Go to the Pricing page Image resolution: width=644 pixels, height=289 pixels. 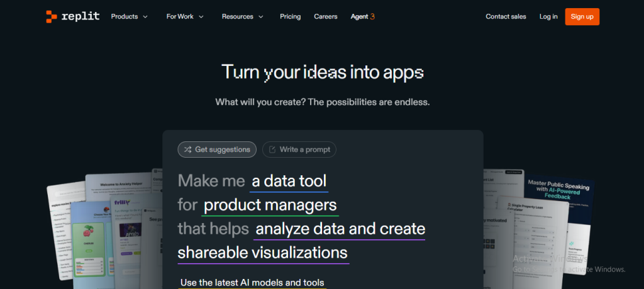click(x=290, y=16)
